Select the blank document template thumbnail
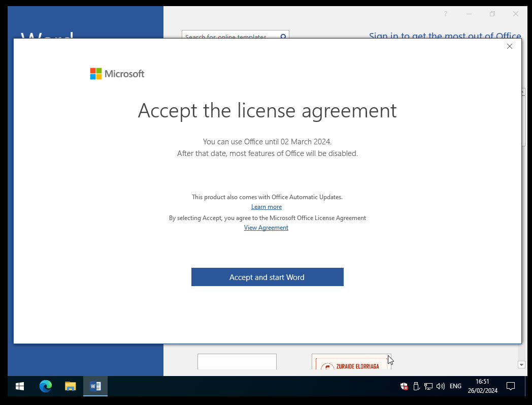 coord(237,362)
